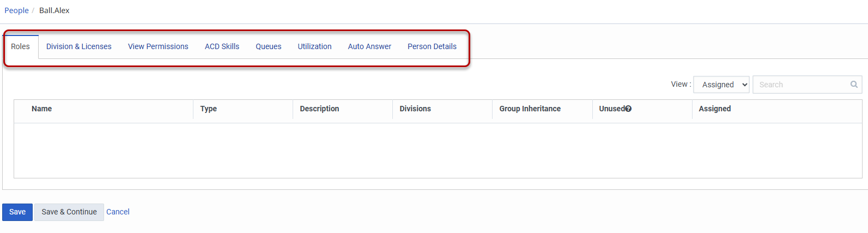Switch to the Utilization tab
The image size is (868, 233).
tap(314, 46)
